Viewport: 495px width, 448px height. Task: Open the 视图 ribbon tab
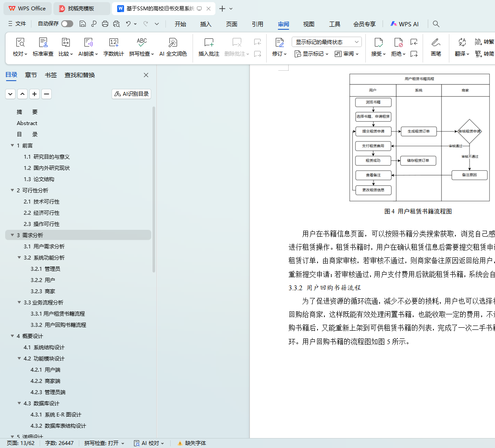tap(309, 24)
